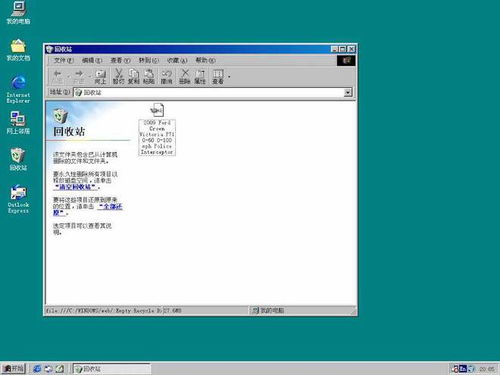
Task: Open the 查看 (View) menu
Action: (120, 60)
